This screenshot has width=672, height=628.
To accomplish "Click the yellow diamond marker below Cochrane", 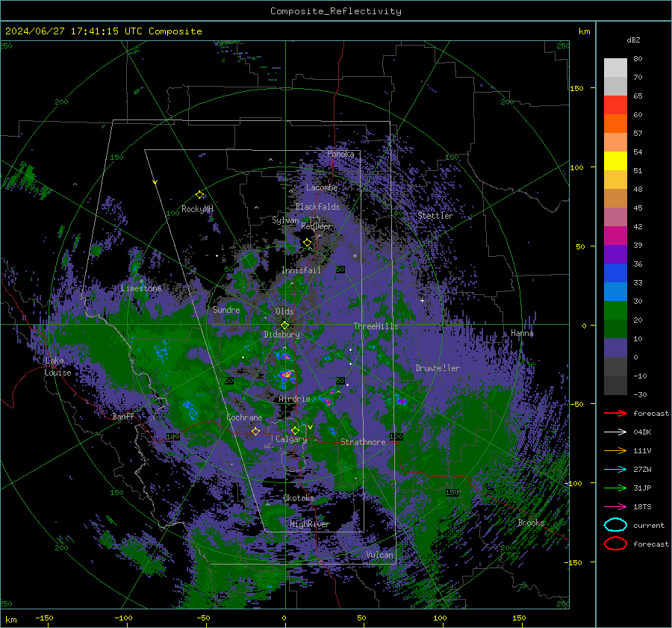I will [x=255, y=431].
